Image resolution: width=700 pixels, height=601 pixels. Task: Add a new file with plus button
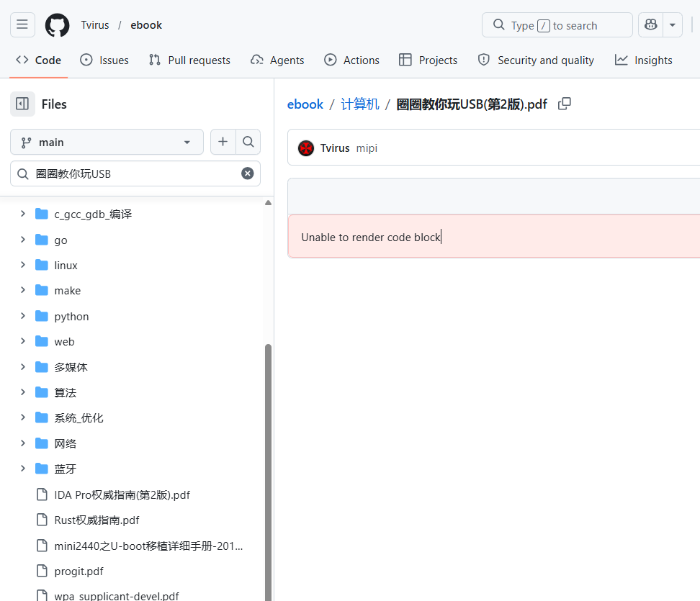(x=223, y=142)
